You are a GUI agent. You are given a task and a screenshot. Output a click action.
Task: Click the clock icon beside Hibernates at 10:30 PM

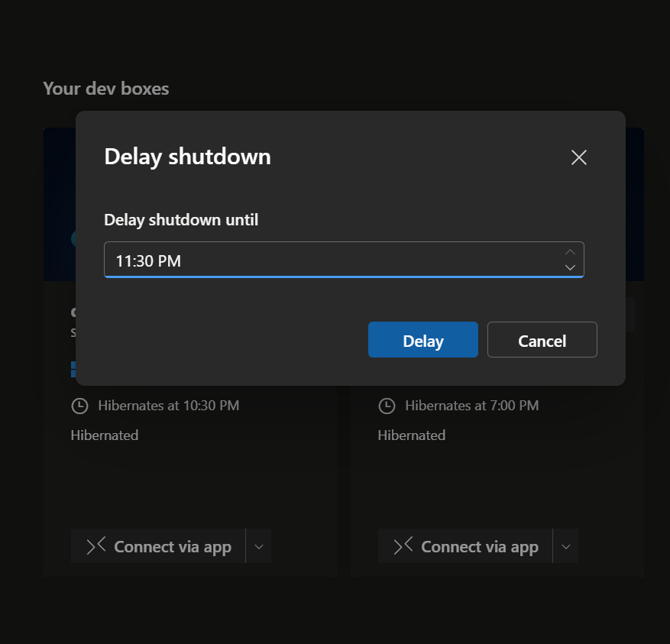pyautogui.click(x=79, y=406)
